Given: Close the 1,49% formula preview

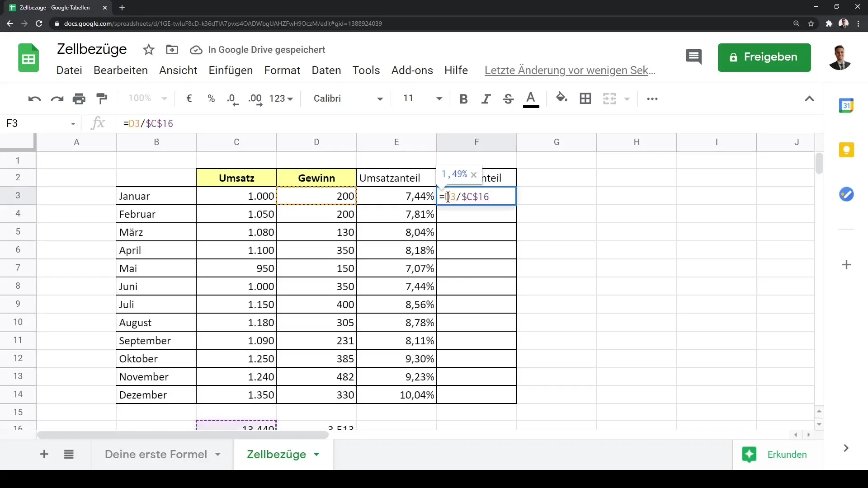Looking at the screenshot, I should click(474, 175).
